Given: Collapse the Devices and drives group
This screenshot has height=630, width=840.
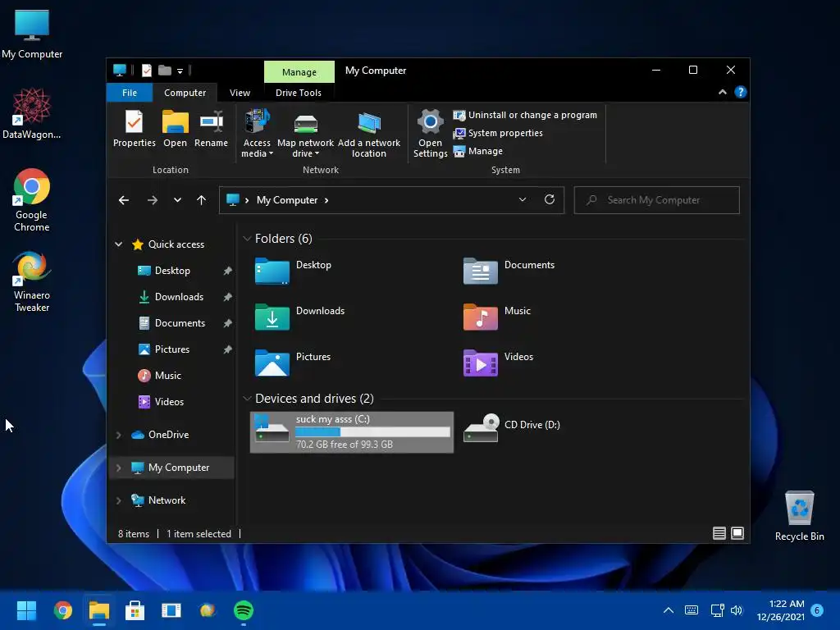Looking at the screenshot, I should (x=247, y=399).
